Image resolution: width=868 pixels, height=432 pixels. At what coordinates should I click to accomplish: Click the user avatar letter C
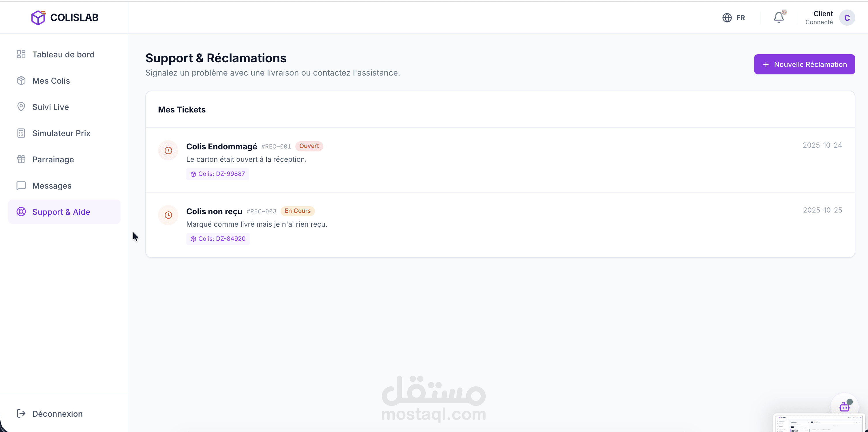click(847, 18)
